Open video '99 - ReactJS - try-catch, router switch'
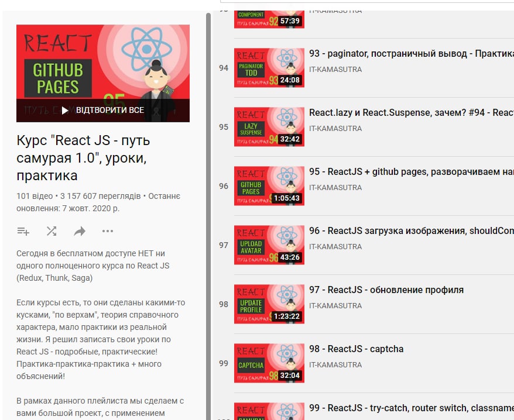 coord(412,408)
